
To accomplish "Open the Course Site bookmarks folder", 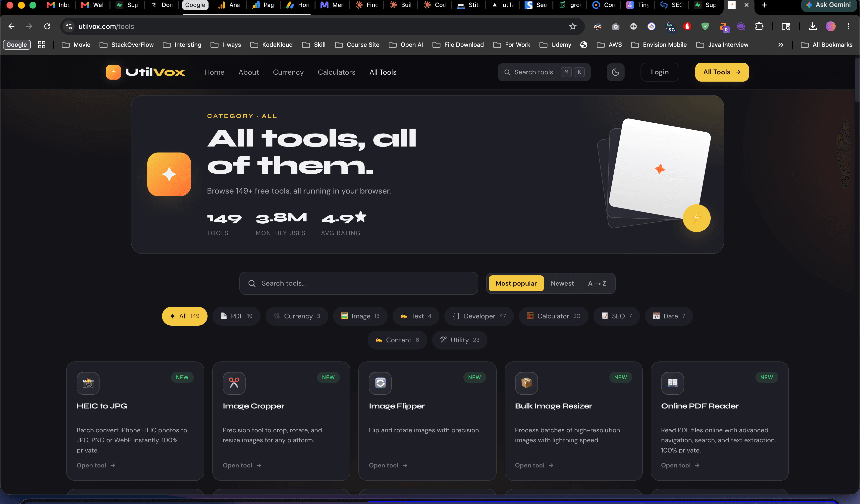I will (357, 45).
